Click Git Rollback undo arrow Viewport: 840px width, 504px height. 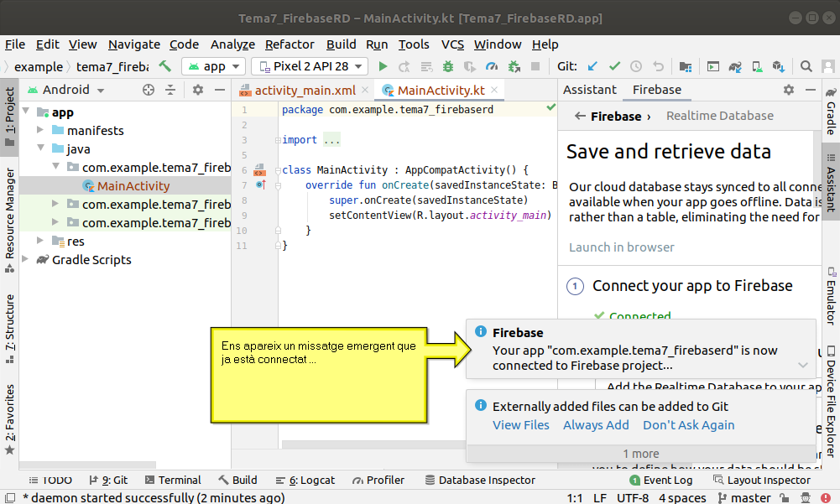pos(658,66)
